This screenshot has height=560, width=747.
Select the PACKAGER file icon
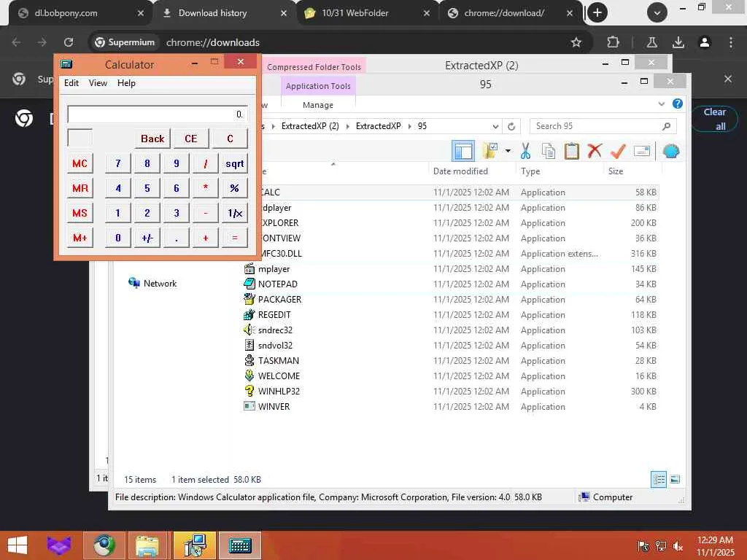249,300
